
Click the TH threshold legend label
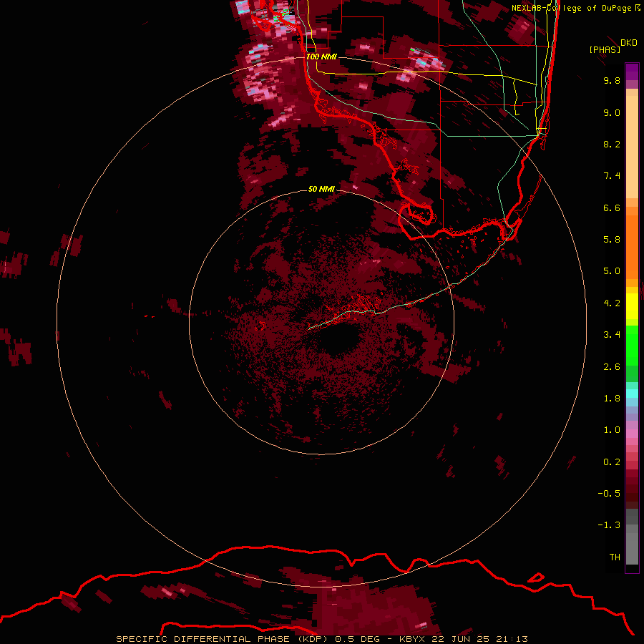(615, 557)
